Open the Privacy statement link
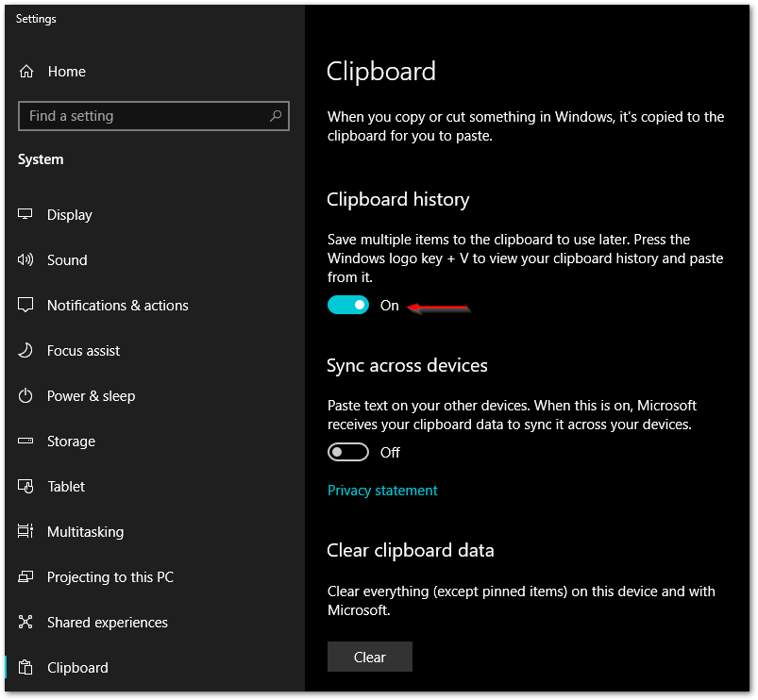This screenshot has width=758, height=700. (382, 490)
